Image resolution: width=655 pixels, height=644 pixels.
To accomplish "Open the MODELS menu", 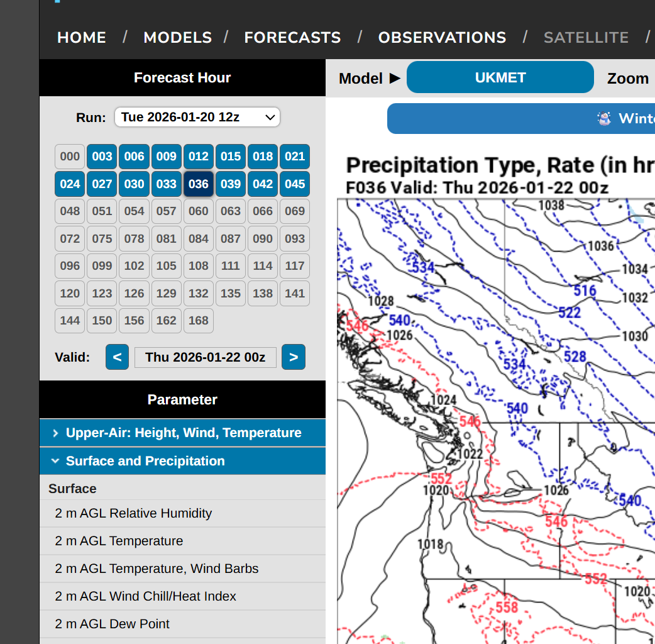I will [177, 38].
